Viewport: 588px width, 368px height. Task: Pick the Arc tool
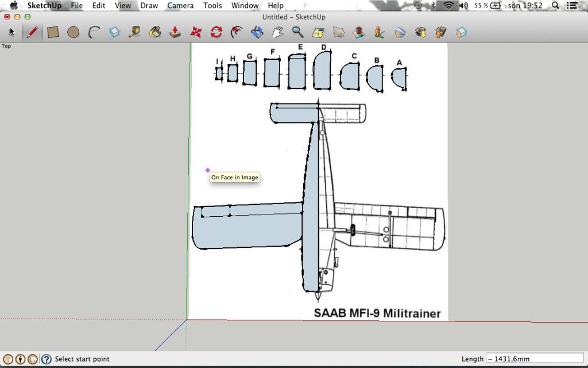pyautogui.click(x=94, y=32)
